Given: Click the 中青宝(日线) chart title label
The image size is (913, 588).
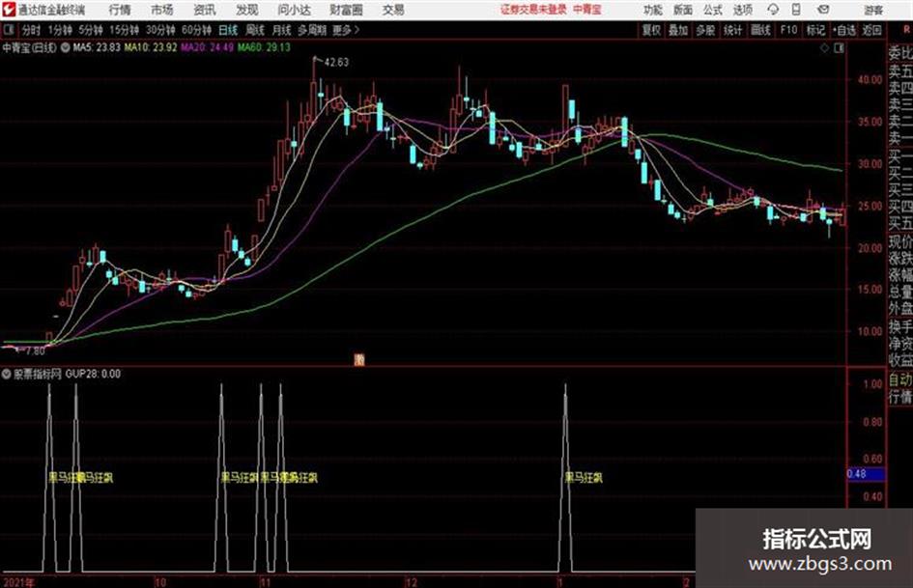Looking at the screenshot, I should 29,47.
